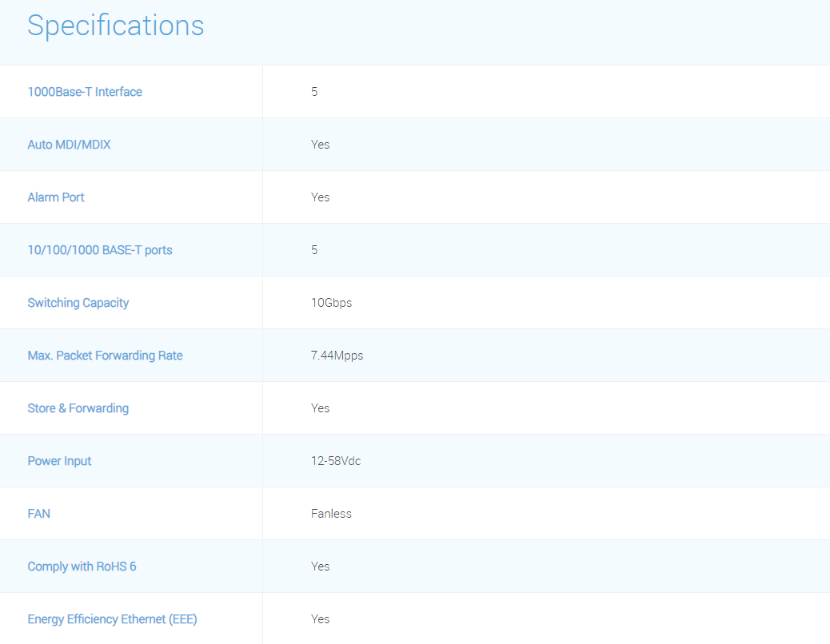
Task: Select the 5 value for 1000Base-T Interface
Action: tap(314, 92)
